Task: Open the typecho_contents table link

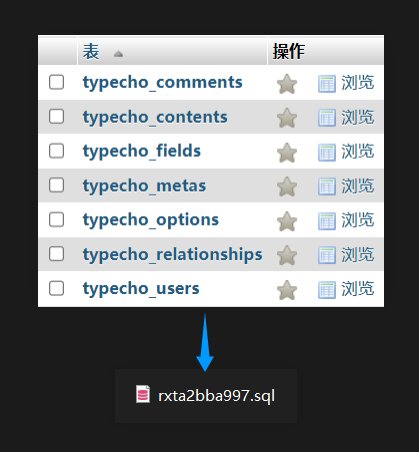Action: pyautogui.click(x=155, y=117)
